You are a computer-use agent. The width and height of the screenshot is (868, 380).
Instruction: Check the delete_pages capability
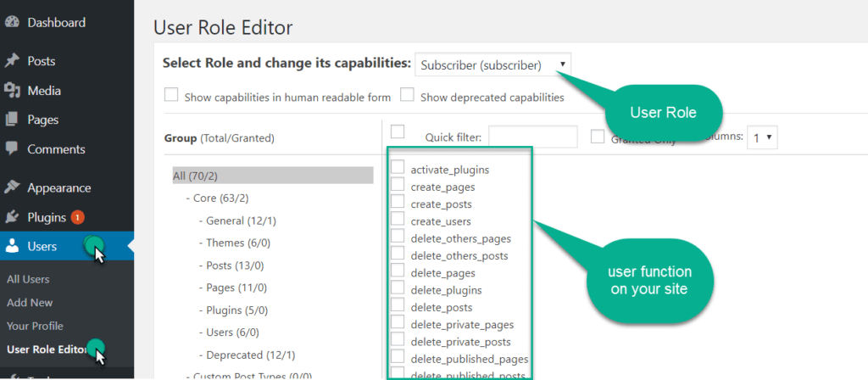[398, 270]
